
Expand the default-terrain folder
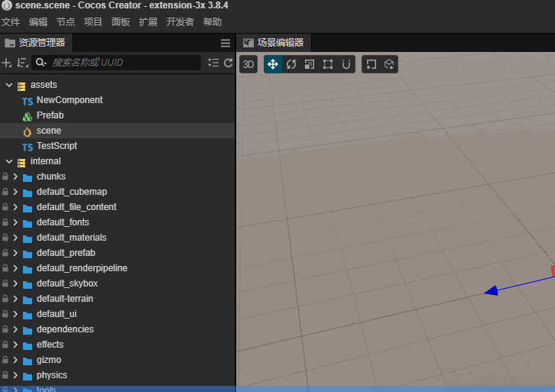pos(15,299)
